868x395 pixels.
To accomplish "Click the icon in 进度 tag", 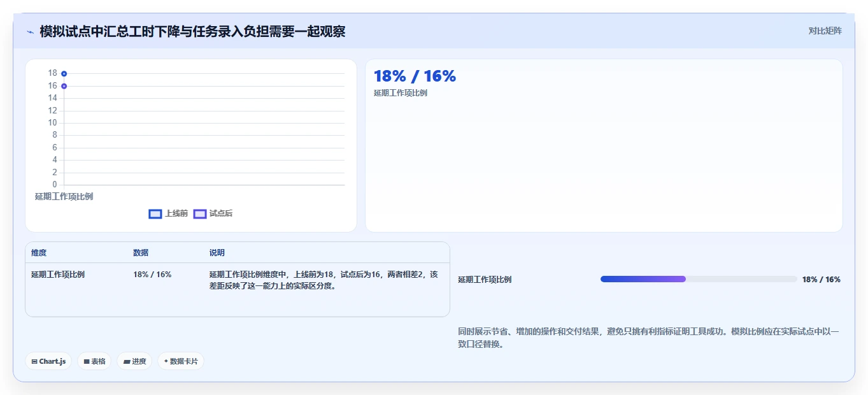I will (127, 362).
